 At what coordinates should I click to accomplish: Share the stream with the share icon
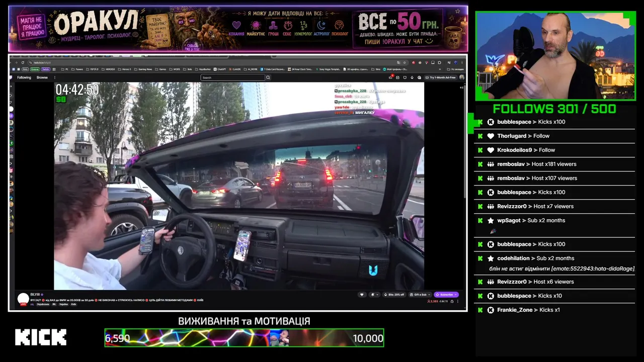(x=452, y=301)
